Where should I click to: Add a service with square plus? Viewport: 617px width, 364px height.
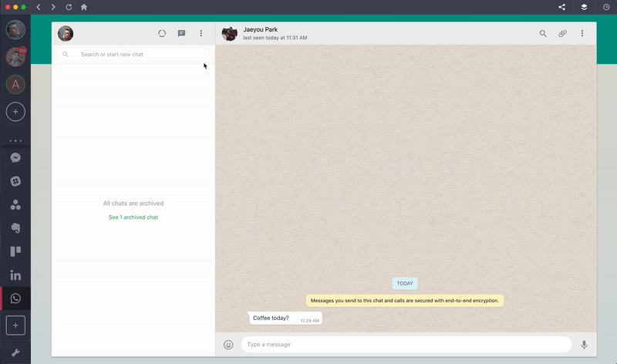click(15, 325)
